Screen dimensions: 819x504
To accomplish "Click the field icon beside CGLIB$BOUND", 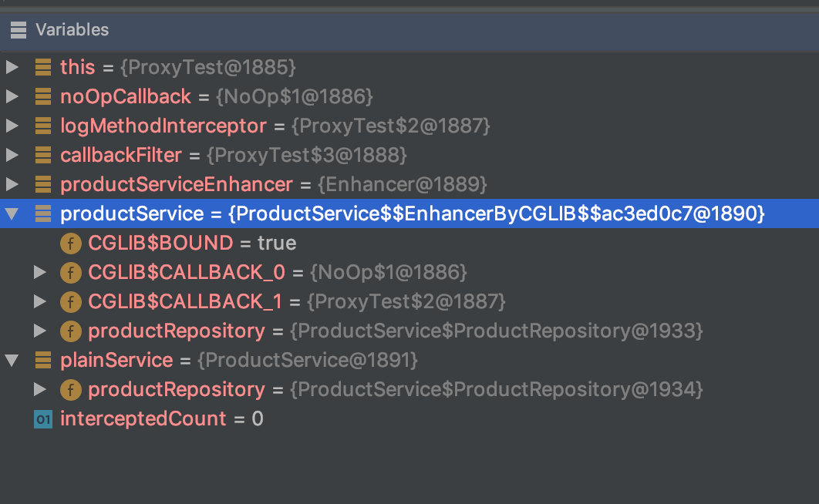I will 70,243.
